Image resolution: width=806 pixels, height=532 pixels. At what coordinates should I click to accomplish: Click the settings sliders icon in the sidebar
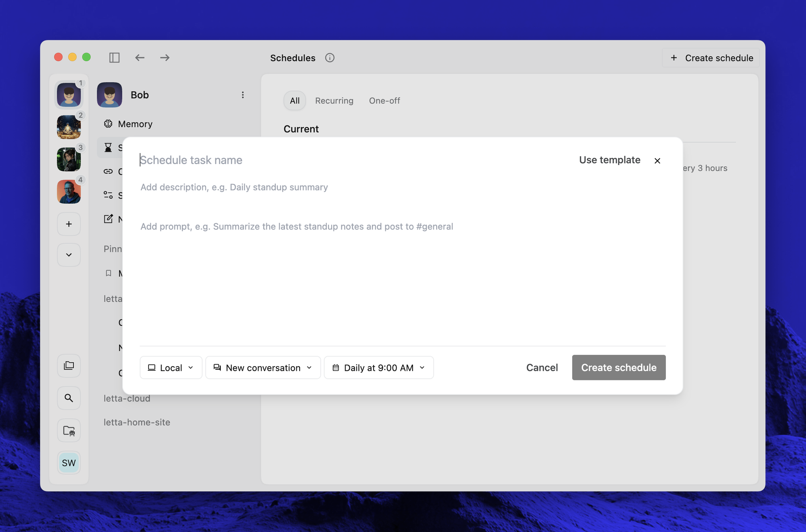[x=108, y=195]
